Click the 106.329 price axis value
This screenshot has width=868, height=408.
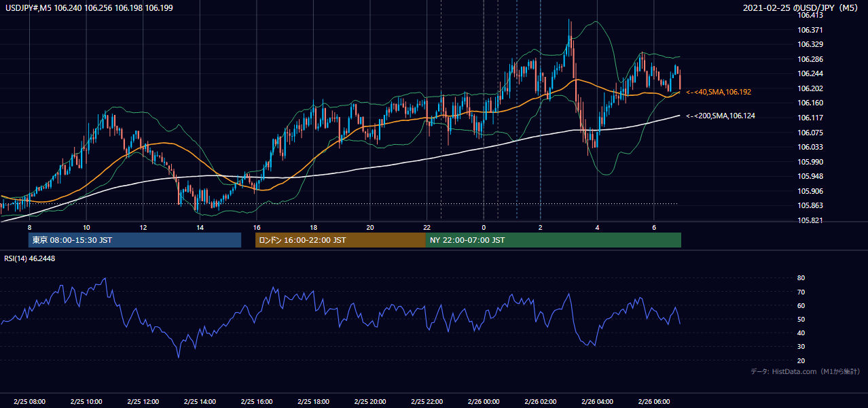click(x=810, y=44)
